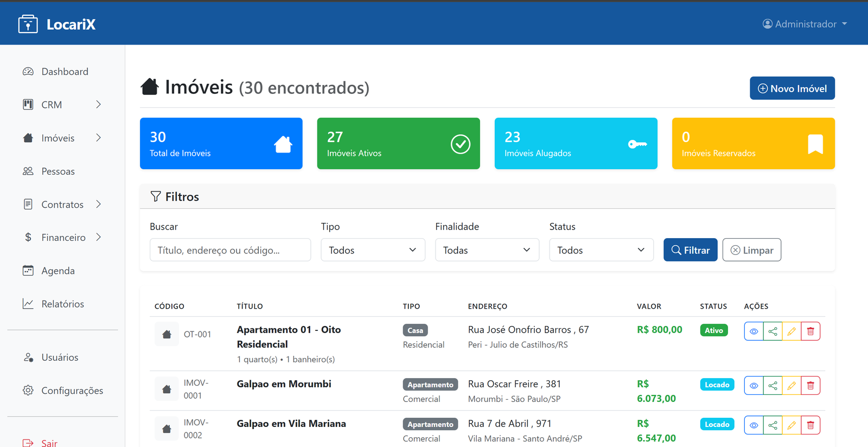Click the house icon beside OT-001

click(167, 334)
